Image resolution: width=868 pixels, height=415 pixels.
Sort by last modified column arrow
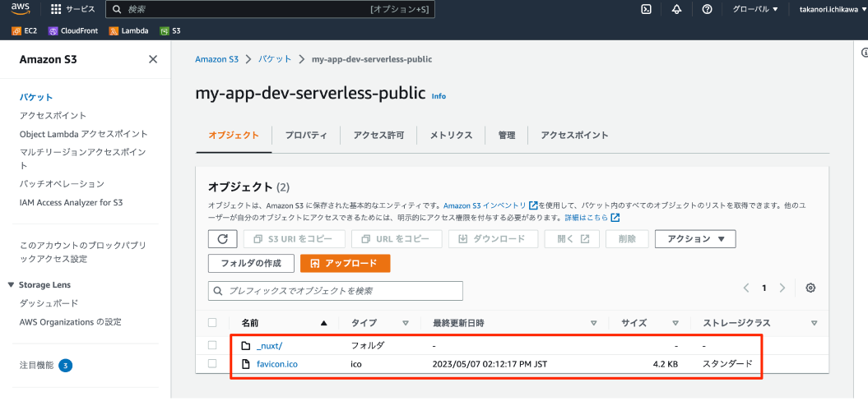pos(594,323)
